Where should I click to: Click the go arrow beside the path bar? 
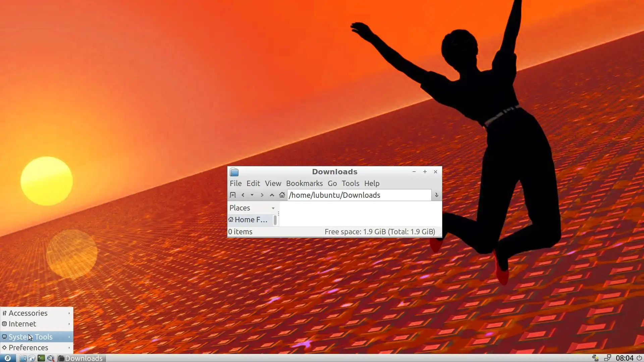click(436, 195)
